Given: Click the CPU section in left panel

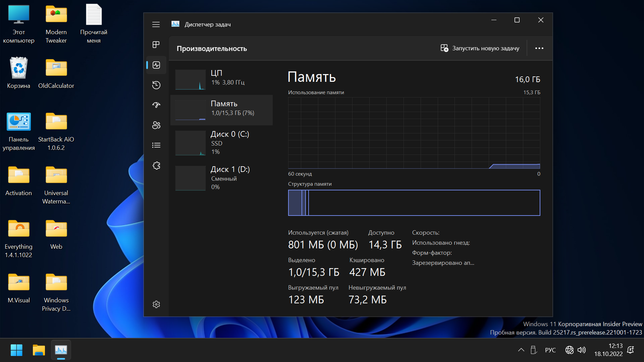Looking at the screenshot, I should (x=224, y=78).
